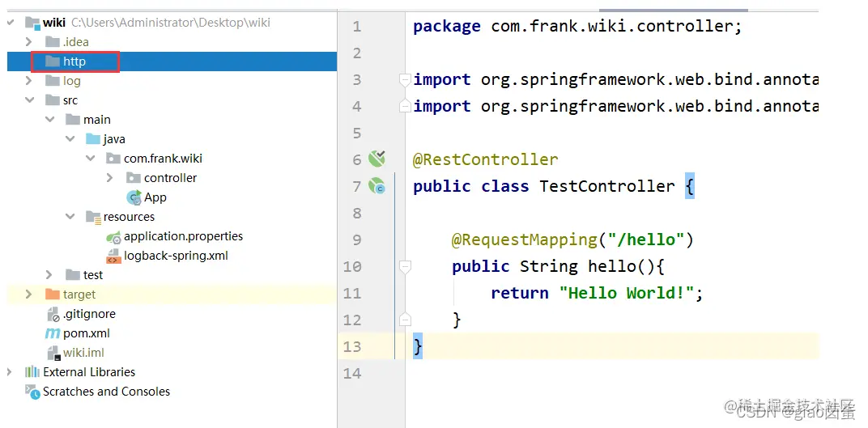Click the .gitignore file icon
This screenshot has height=428, width=868.
coord(53,314)
